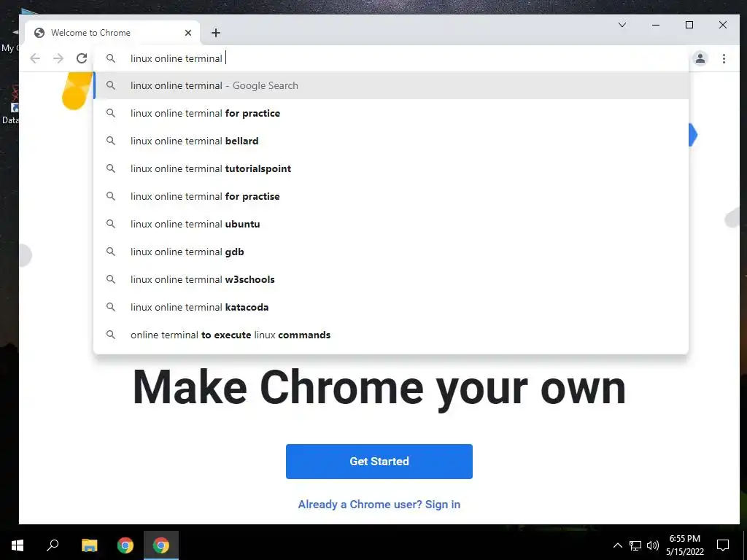The height and width of the screenshot is (560, 747).
Task: Open the clock showing 6:55 PM
Action: (x=685, y=545)
